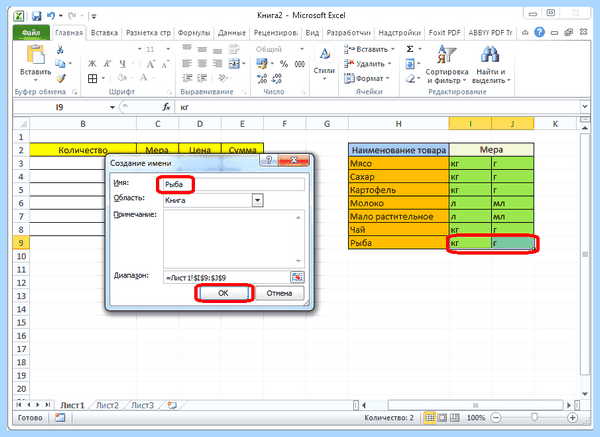Toggle Bold formatting Ж button
The width and height of the screenshot is (600, 437).
click(92, 64)
